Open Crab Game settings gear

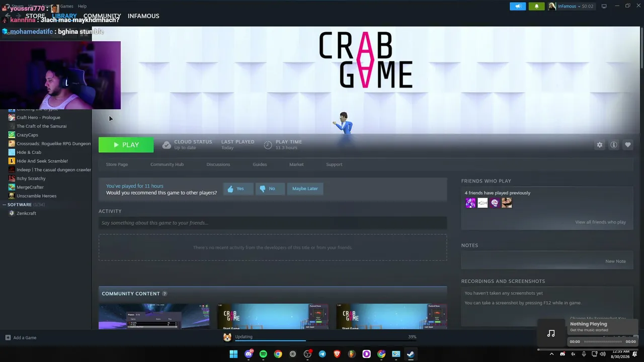(599, 145)
